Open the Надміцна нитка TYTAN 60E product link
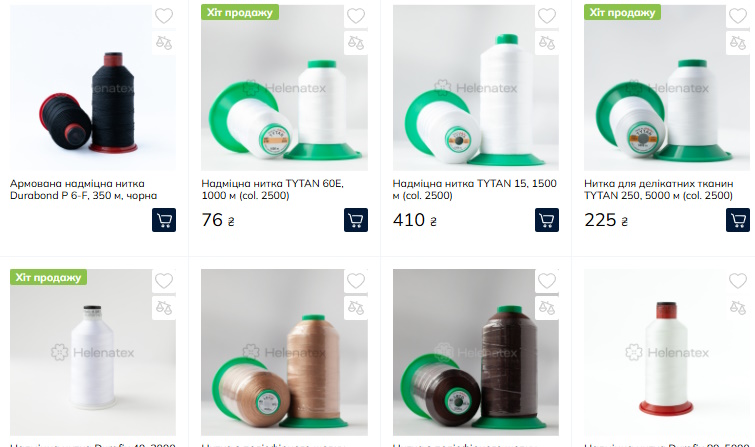755x447 pixels. pos(273,189)
